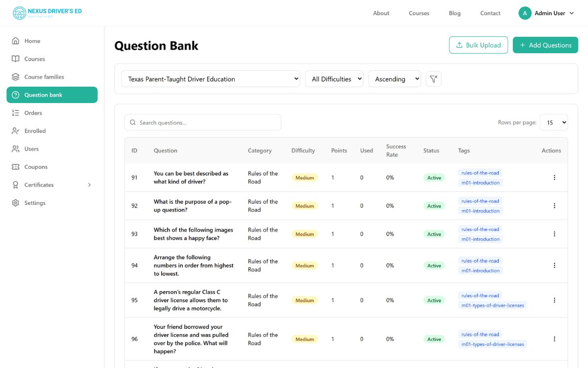Click the Question Bank page heading
The image size is (588, 368).
[156, 46]
